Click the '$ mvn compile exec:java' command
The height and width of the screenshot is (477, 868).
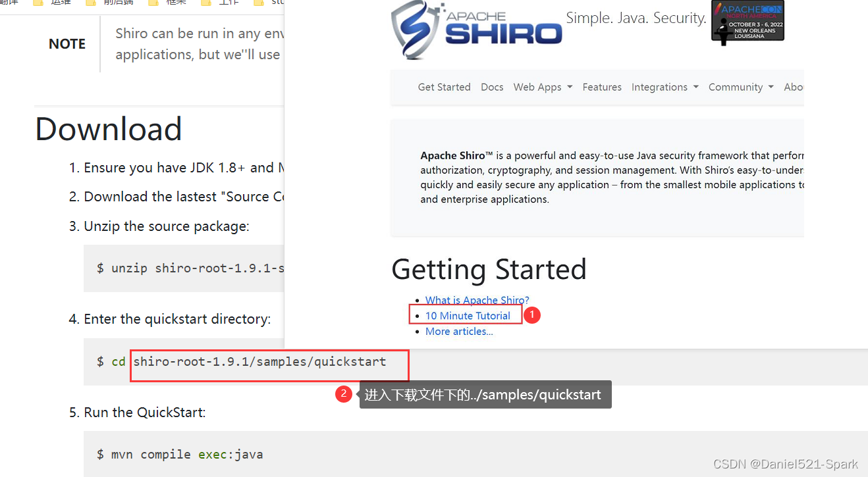tap(180, 454)
